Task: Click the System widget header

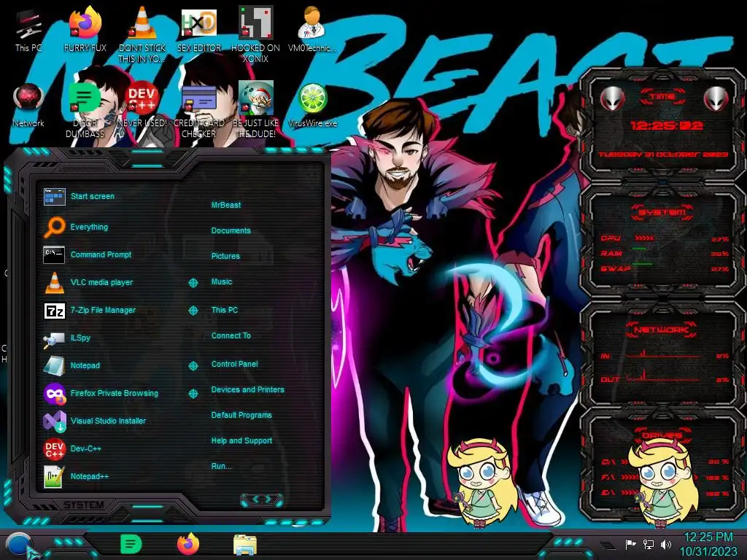Action: [x=662, y=212]
